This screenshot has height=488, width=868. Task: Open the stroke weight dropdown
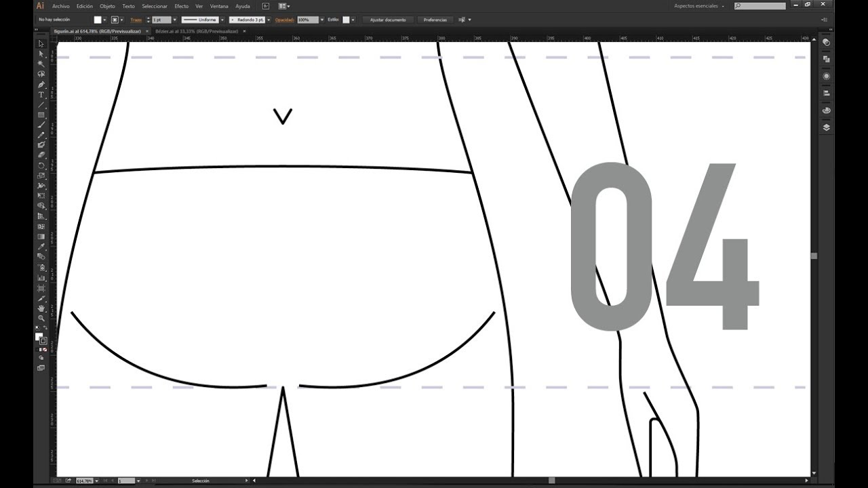[x=174, y=20]
